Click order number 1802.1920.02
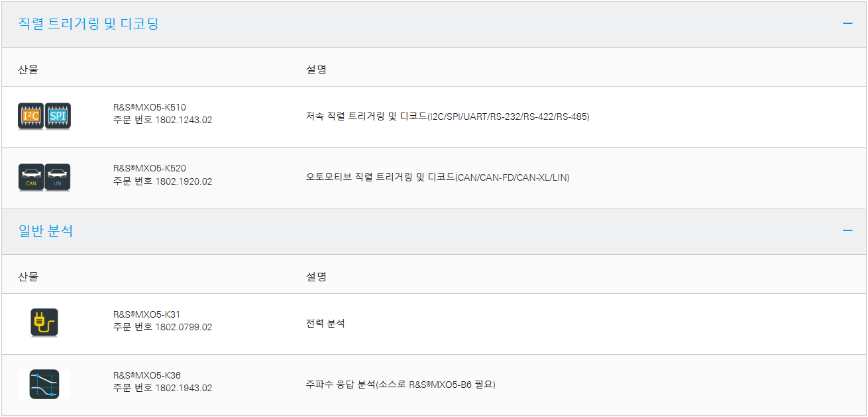This screenshot has width=868, height=417. pyautogui.click(x=184, y=181)
